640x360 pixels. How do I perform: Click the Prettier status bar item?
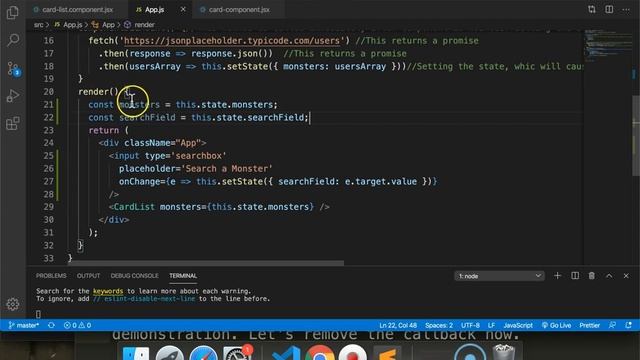click(590, 325)
